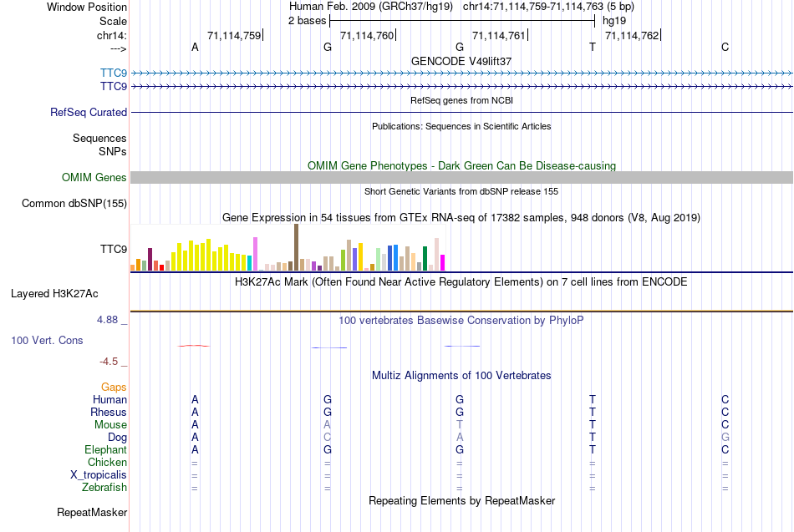Screen dimensions: 794x532
Task: Click base C in the reference sequence row
Action: click(x=725, y=47)
